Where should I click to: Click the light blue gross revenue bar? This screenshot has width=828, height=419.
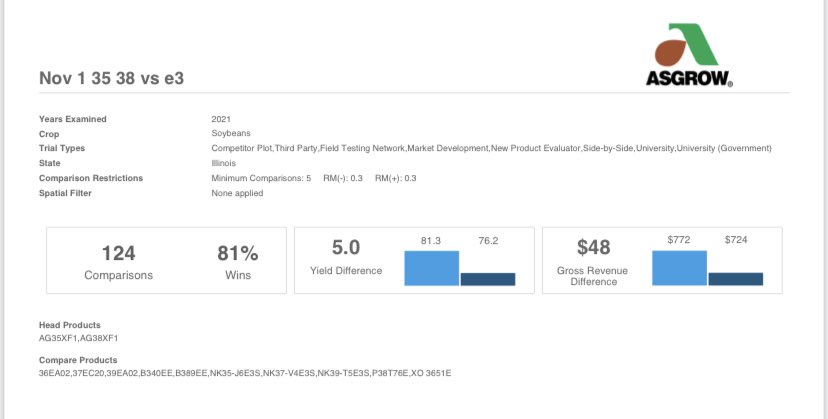tap(679, 268)
